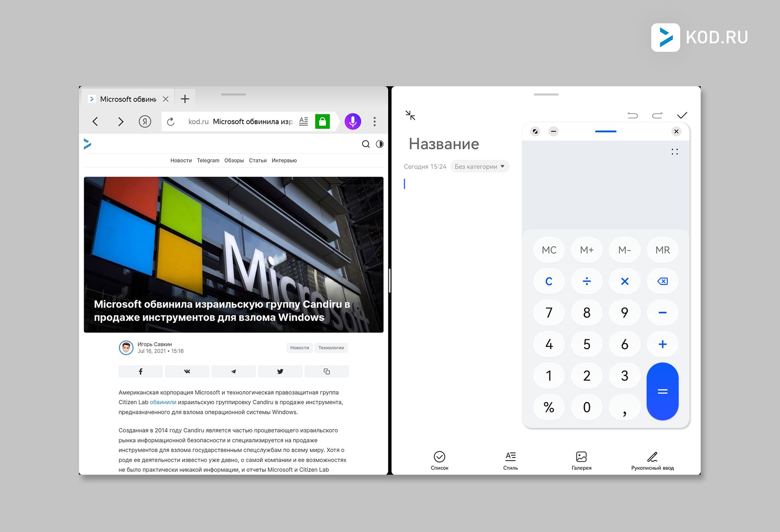
Task: Activate purple voice assistant microphone
Action: [x=353, y=122]
